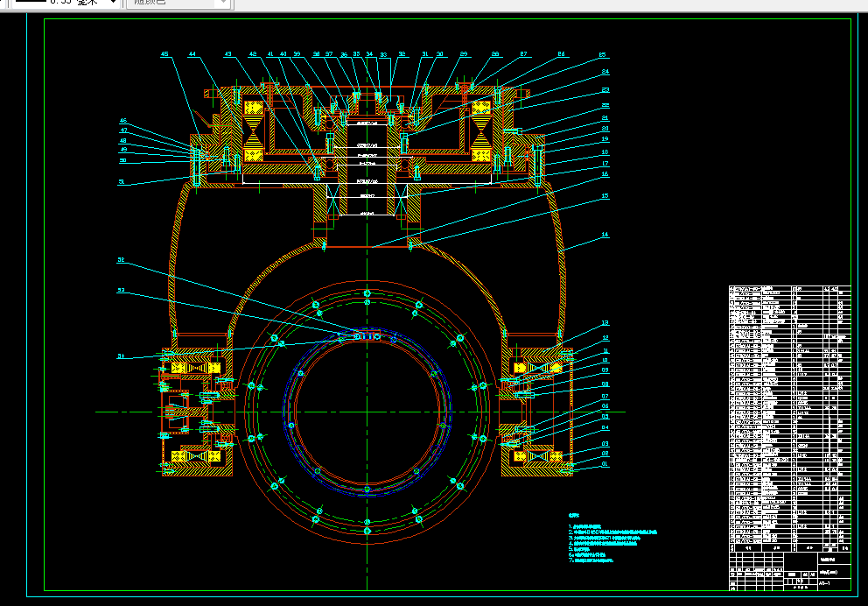Select balloon number 16 label
Viewport: 868px width, 606px height.
pos(605,174)
